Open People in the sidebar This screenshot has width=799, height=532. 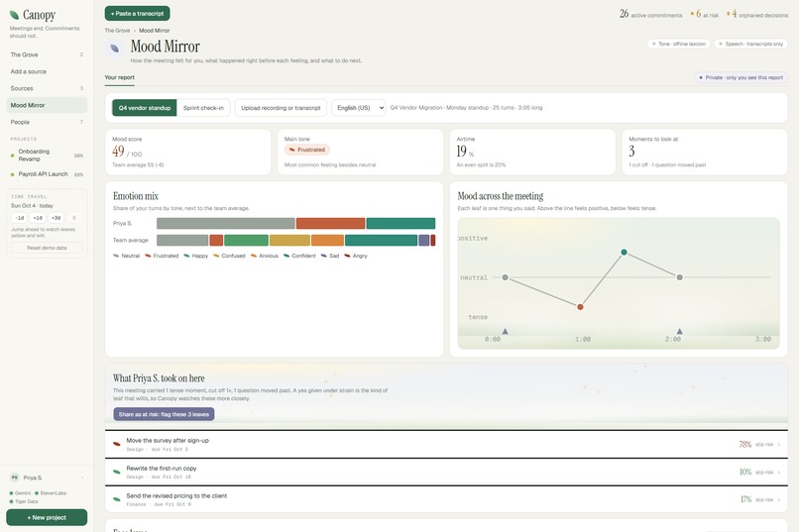(47, 122)
